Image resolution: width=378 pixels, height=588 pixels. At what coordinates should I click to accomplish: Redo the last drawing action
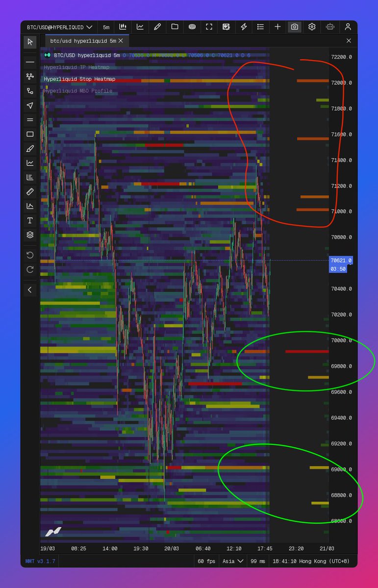pos(30,269)
